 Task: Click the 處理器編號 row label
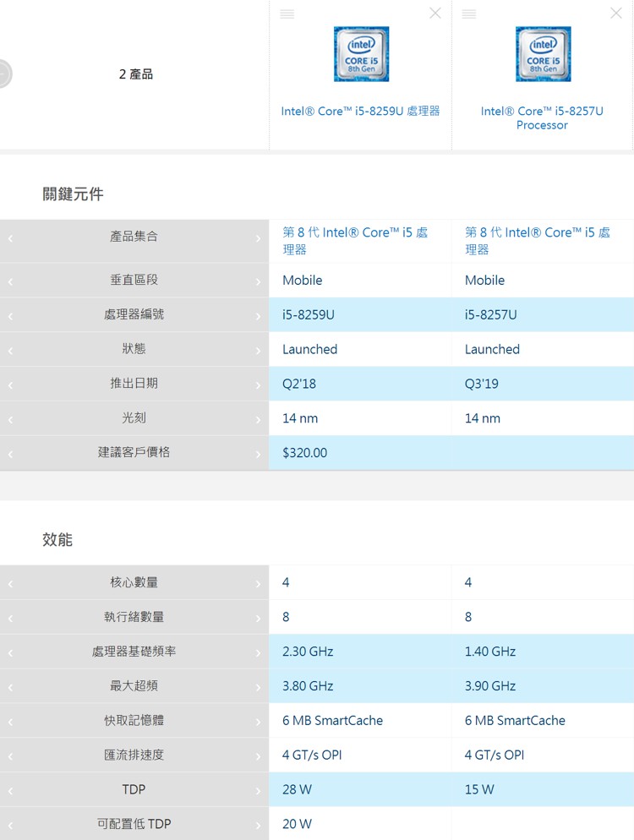pos(134,314)
